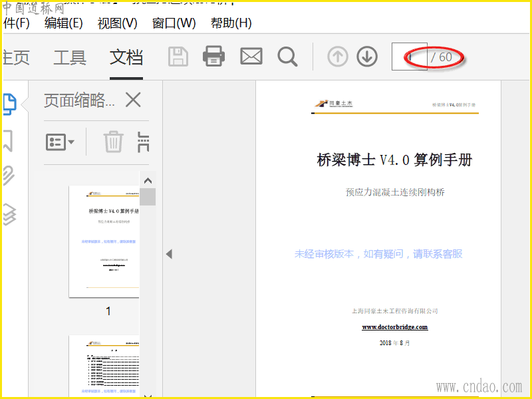Viewport: 532px width, 399px height.
Task: Collapse navigation pane with left triangle
Action: [169, 254]
